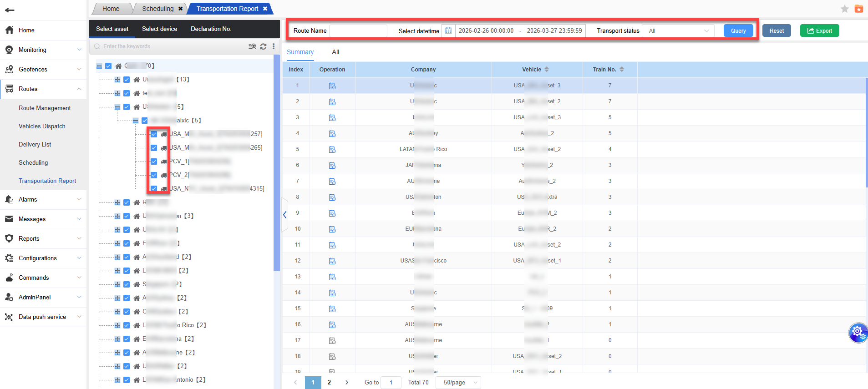Open the calendar icon beside Select datetime
Screen dimensions: 868x389
[448, 31]
